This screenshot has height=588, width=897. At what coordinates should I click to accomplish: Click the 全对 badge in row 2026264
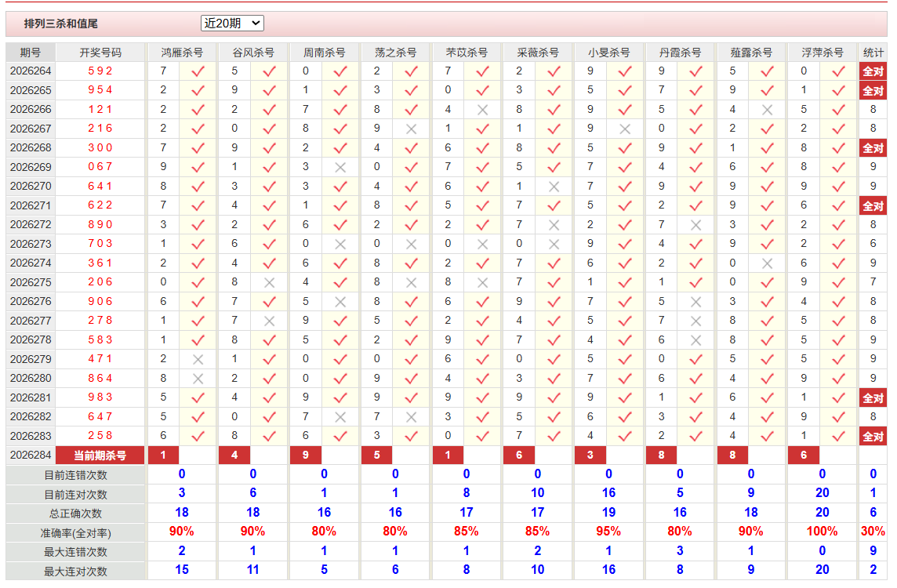[873, 71]
